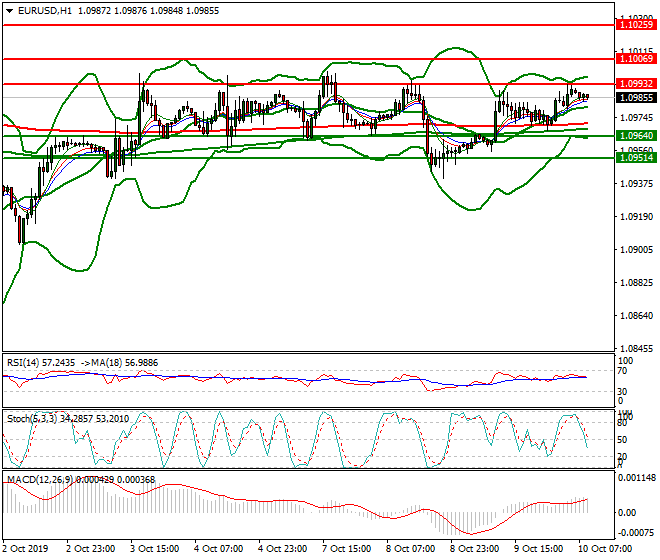Click the 1.09005 price scale value

(637, 250)
